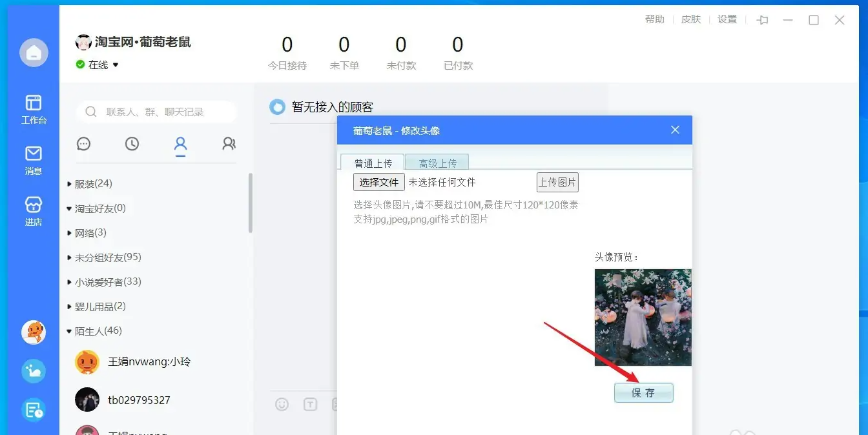Open the emoji picker in chat toolbar
The image size is (868, 435).
282,403
